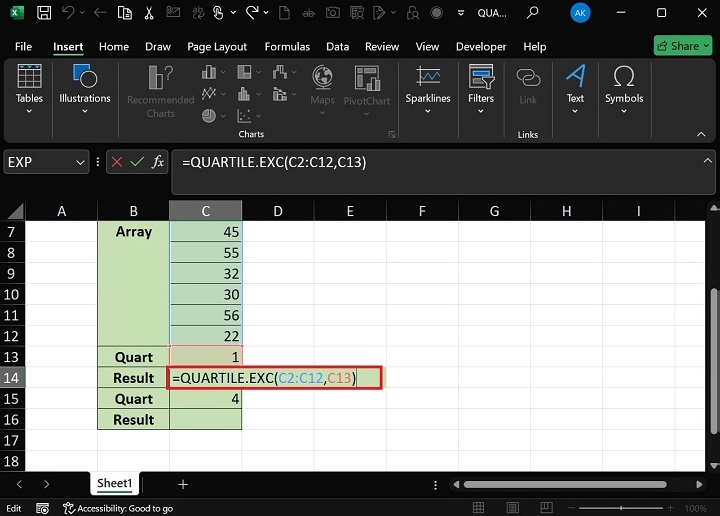Open the Share button dropdown

coord(707,46)
